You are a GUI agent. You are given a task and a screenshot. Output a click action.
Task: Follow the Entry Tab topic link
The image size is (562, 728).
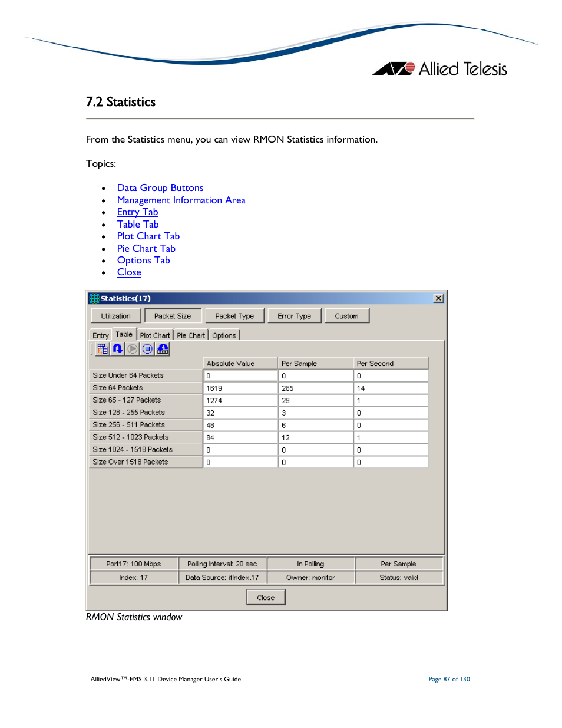click(x=138, y=212)
